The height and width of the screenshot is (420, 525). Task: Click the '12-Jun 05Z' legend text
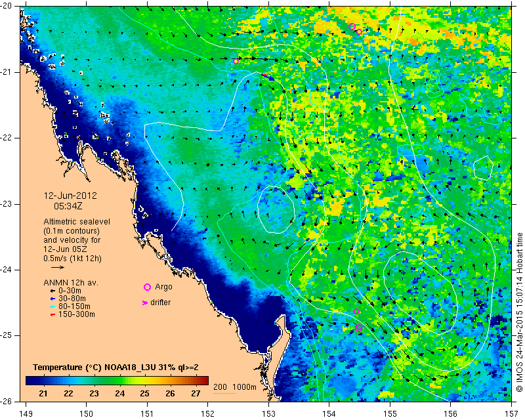click(x=64, y=249)
